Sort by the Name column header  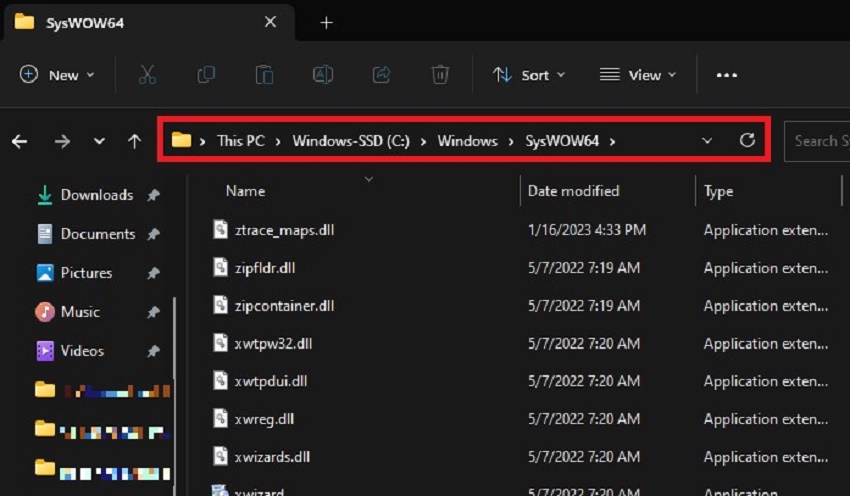coord(245,191)
